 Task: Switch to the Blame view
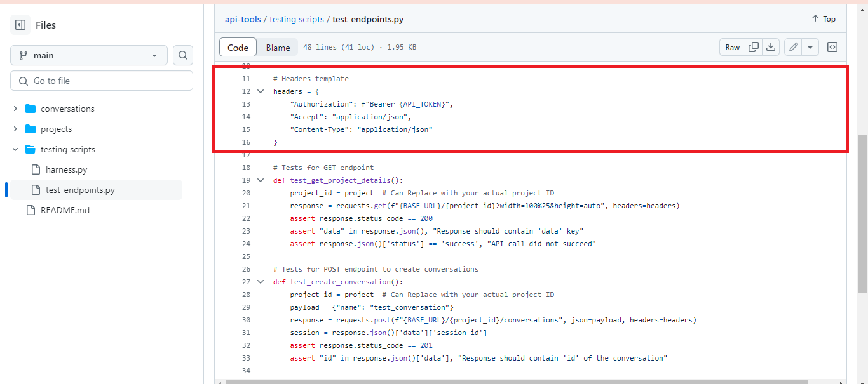point(278,47)
